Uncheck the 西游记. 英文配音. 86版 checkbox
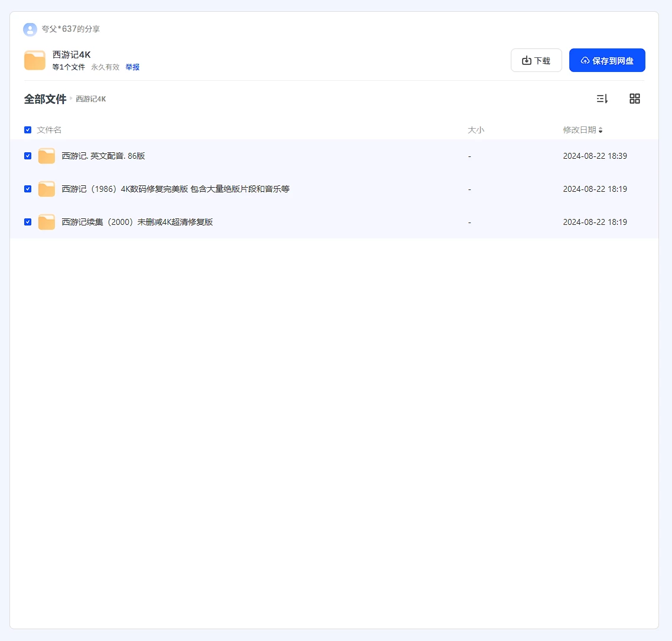 coord(28,156)
